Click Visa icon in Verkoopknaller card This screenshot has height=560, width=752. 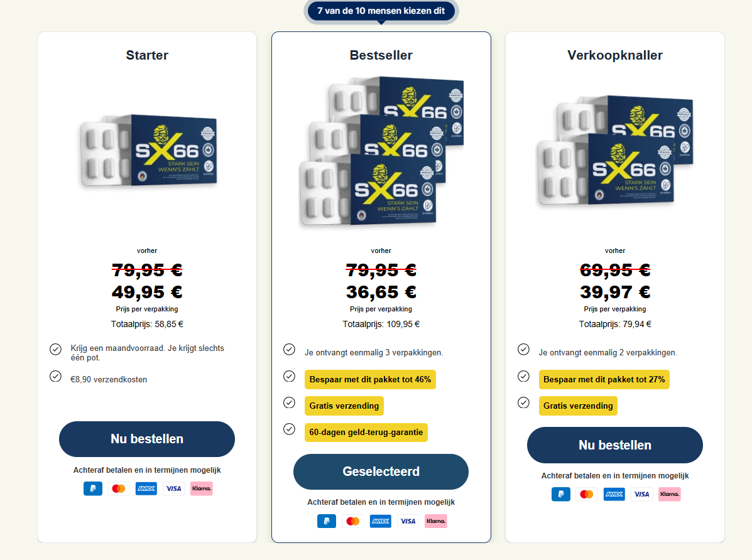(x=642, y=494)
